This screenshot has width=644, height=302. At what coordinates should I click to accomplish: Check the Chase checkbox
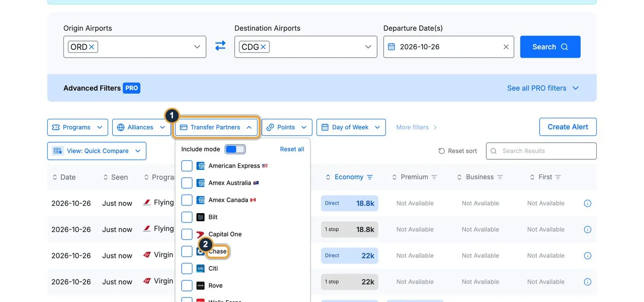click(187, 251)
